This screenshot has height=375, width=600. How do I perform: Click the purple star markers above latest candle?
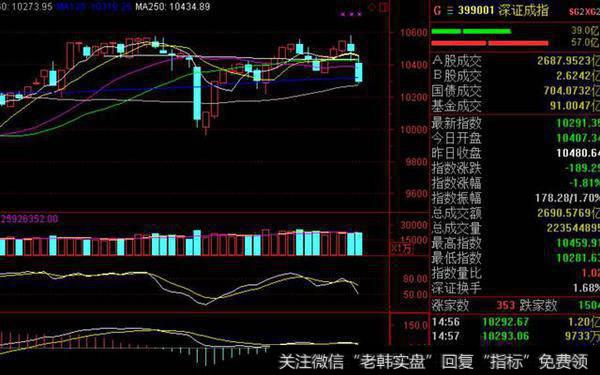pos(351,14)
